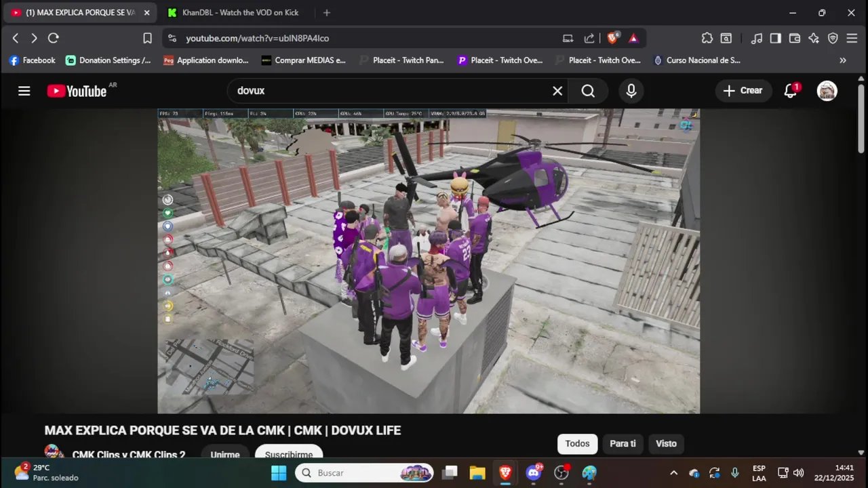The image size is (868, 488).
Task: Open the YouTube account avatar menu
Action: [x=827, y=91]
